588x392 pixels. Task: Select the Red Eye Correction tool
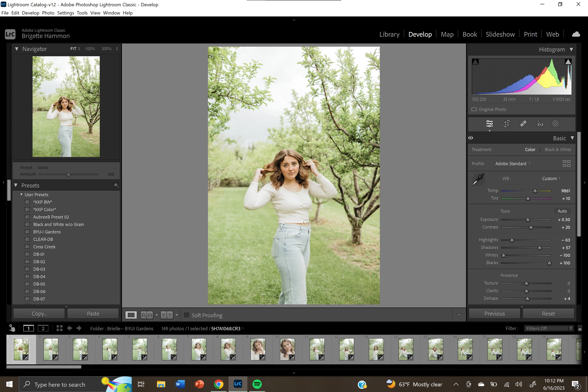[540, 123]
